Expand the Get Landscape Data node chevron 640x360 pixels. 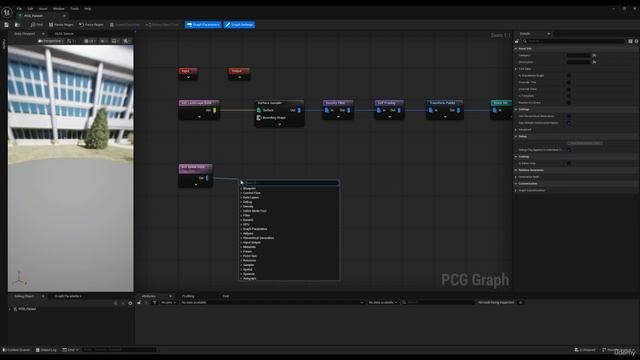pos(199,117)
